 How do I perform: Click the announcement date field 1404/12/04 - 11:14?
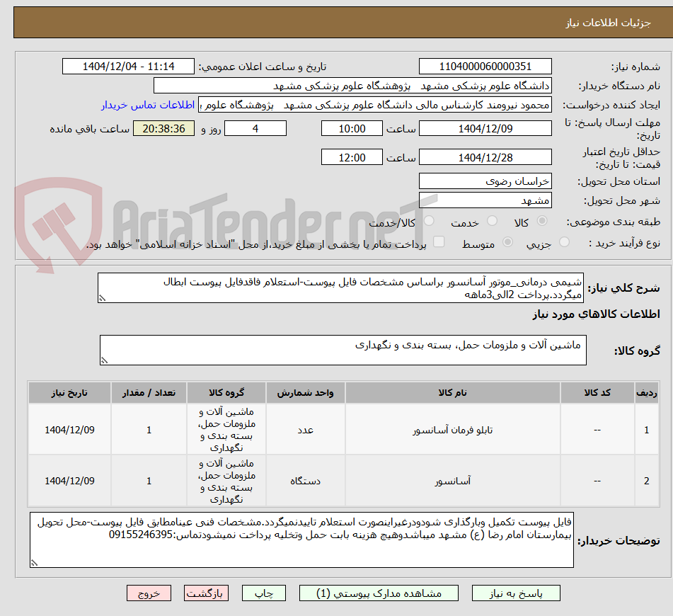pos(128,67)
